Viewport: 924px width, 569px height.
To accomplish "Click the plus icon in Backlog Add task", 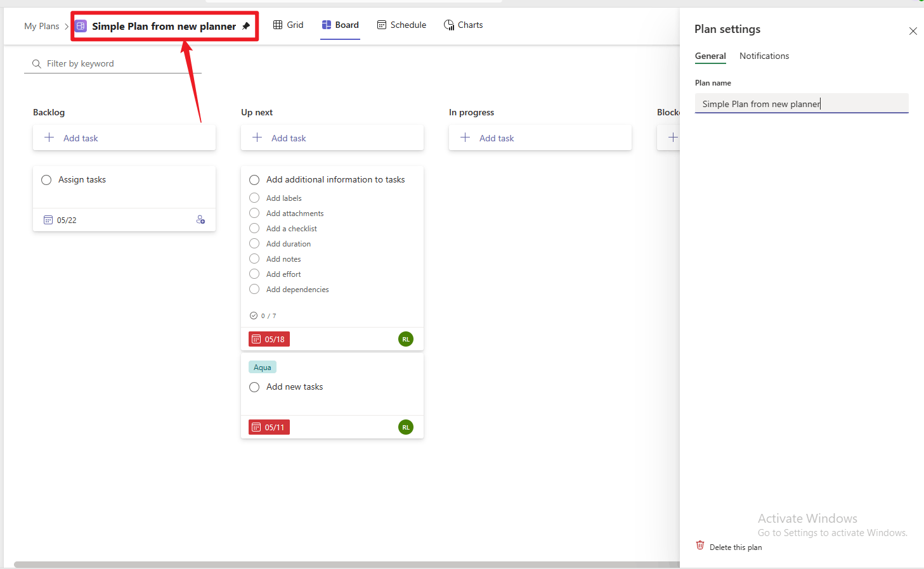I will click(x=49, y=137).
